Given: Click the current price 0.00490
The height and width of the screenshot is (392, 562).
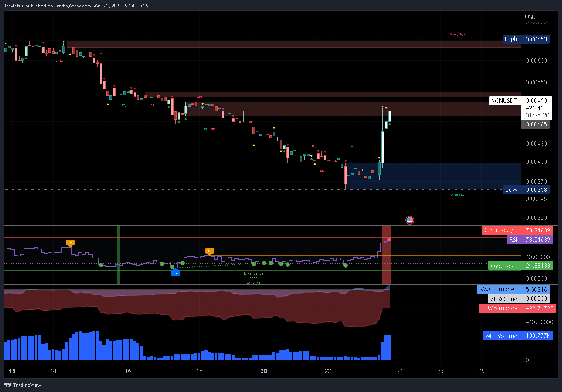Looking at the screenshot, I should [536, 100].
